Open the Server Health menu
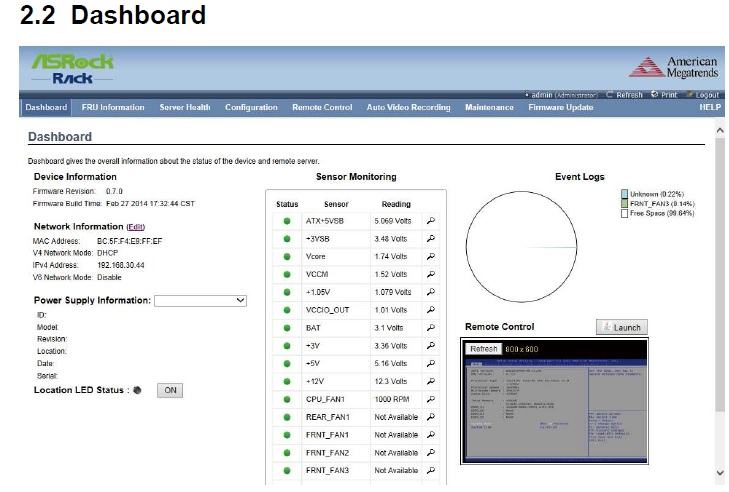The width and height of the screenshot is (729, 492). pos(185,107)
